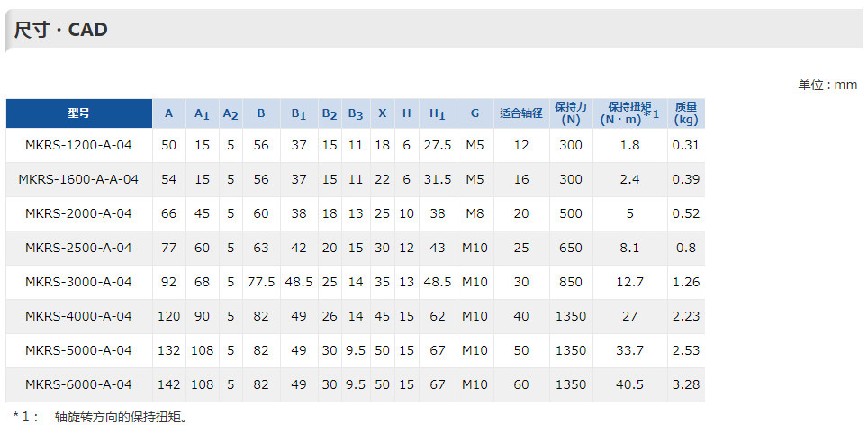Select the MKRS-6000-A-04 model
The height and width of the screenshot is (434, 868).
(x=78, y=384)
